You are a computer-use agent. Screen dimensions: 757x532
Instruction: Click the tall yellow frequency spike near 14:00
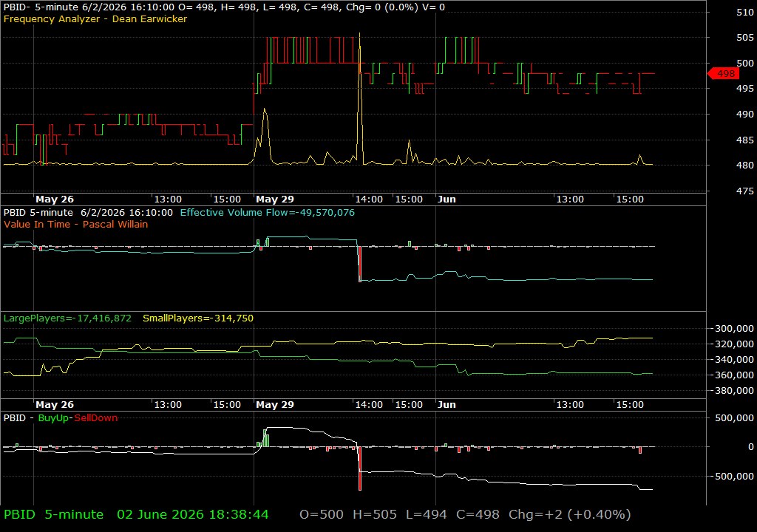360,99
